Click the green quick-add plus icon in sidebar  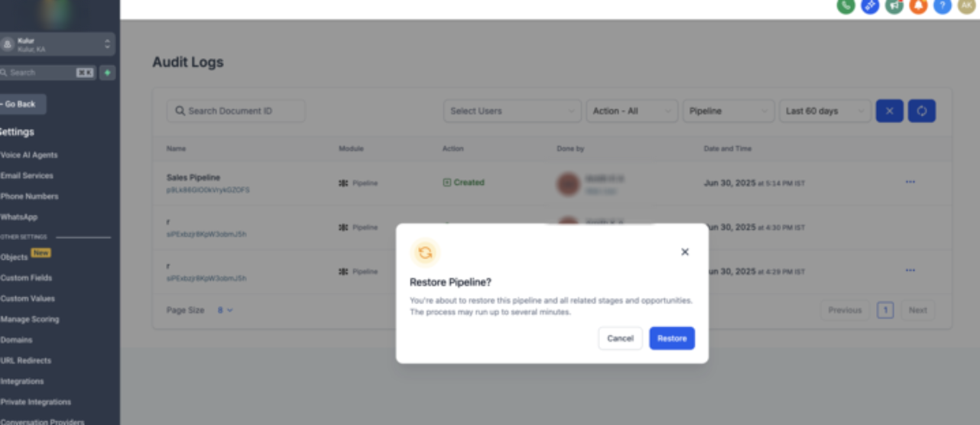coord(107,73)
